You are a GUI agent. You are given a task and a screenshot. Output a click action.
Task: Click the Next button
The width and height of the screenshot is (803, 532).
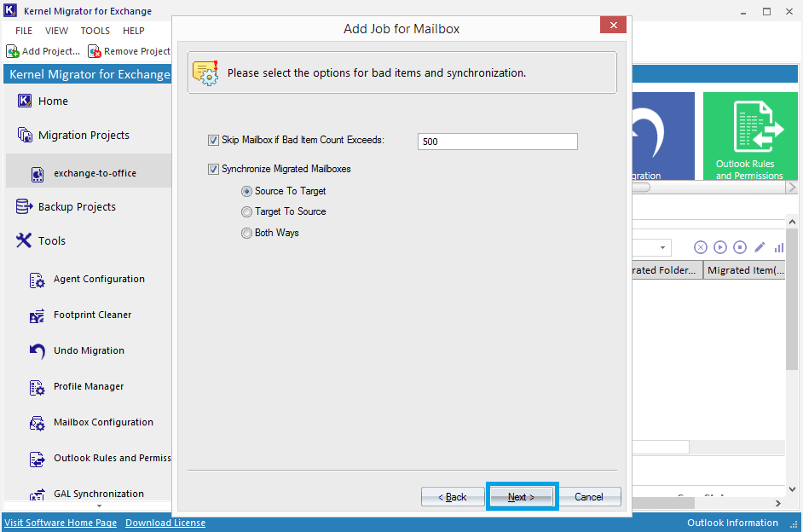[522, 497]
